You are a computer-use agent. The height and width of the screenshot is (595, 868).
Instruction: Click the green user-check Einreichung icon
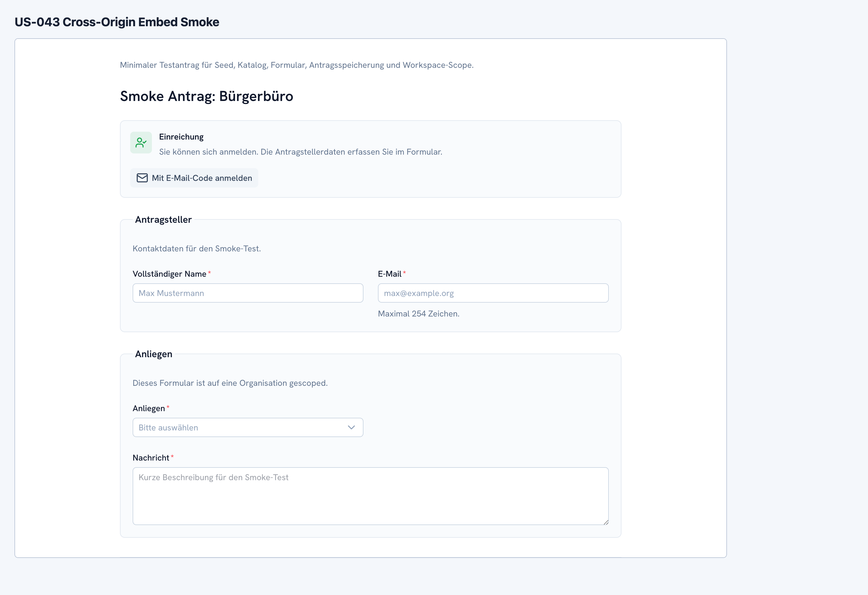[141, 142]
